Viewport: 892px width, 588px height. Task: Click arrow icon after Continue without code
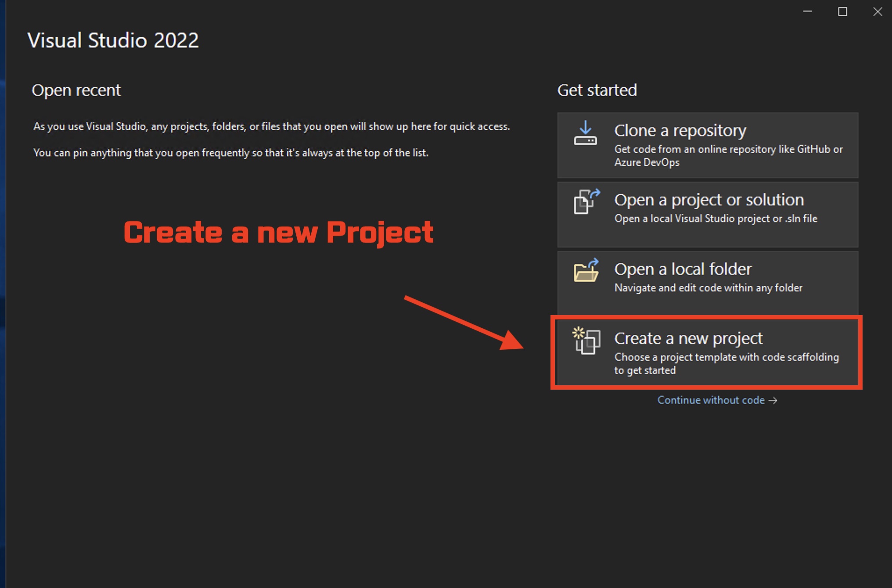point(773,401)
